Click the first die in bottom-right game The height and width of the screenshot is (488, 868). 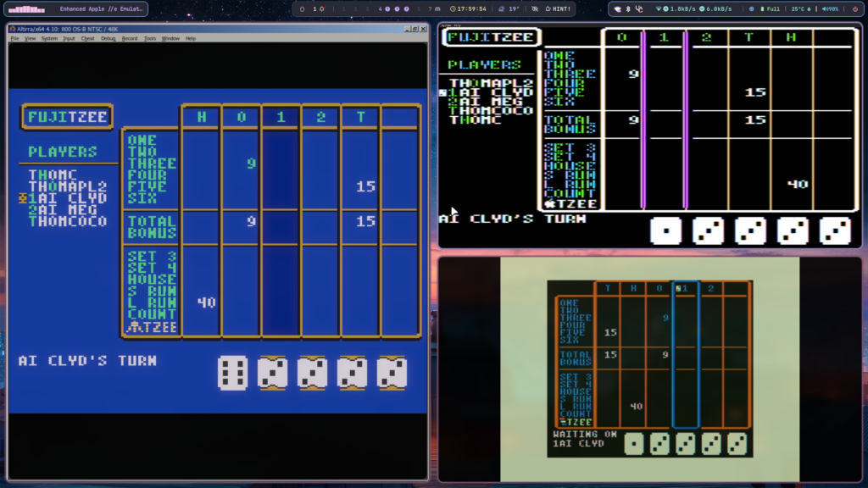[636, 444]
